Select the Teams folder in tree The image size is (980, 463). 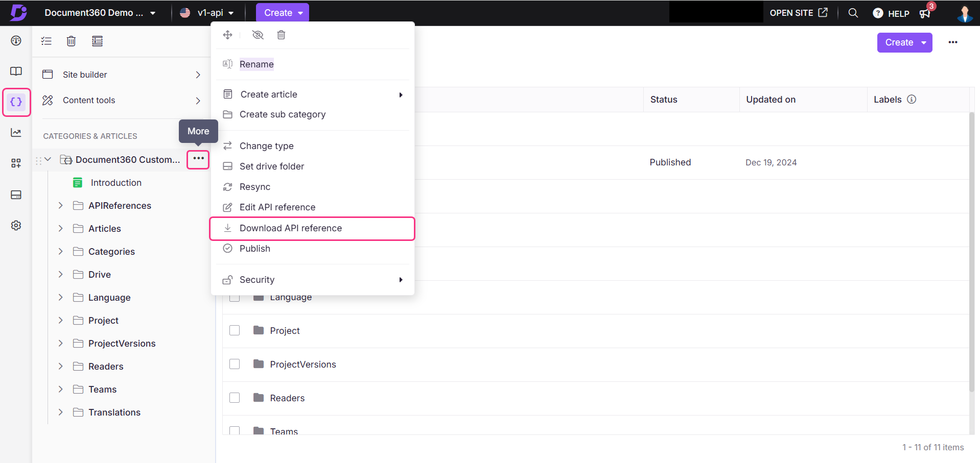102,389
